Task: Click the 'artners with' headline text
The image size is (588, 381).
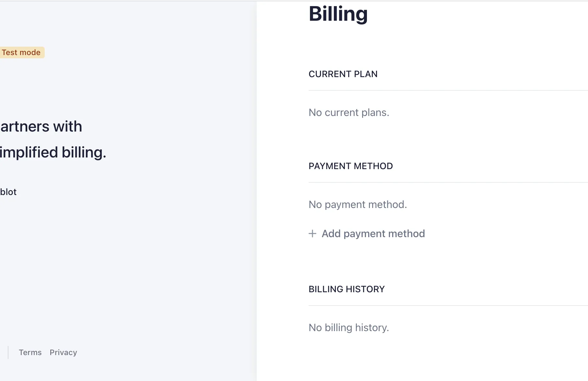Action: [x=41, y=126]
